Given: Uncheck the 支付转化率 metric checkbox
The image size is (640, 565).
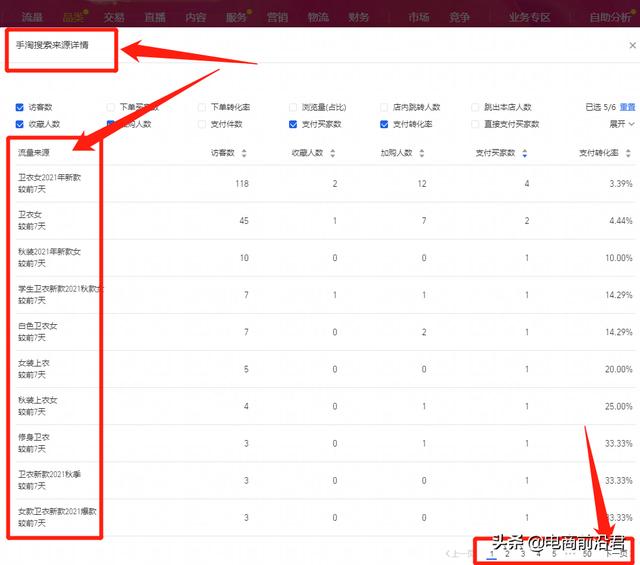Looking at the screenshot, I should [384, 124].
